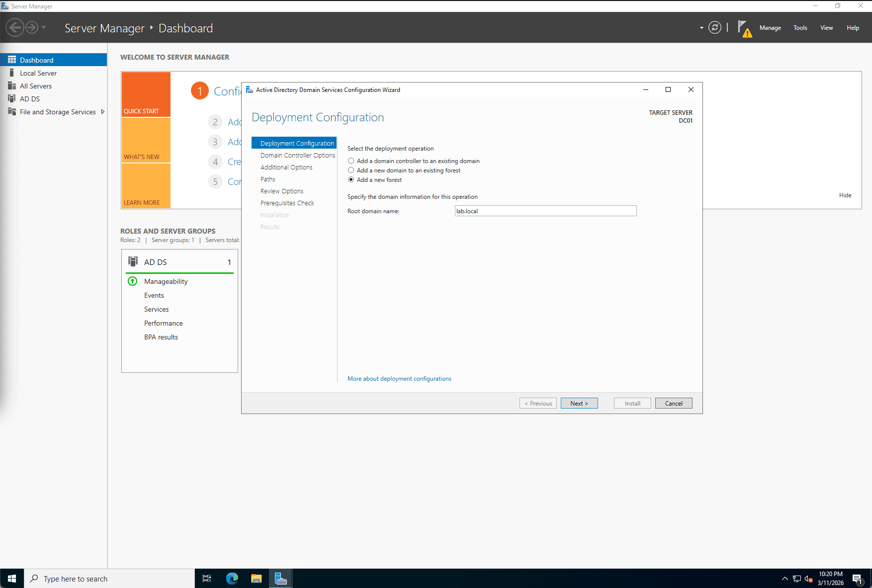This screenshot has width=872, height=588.
Task: Select the QUICK START tile
Action: pos(146,94)
